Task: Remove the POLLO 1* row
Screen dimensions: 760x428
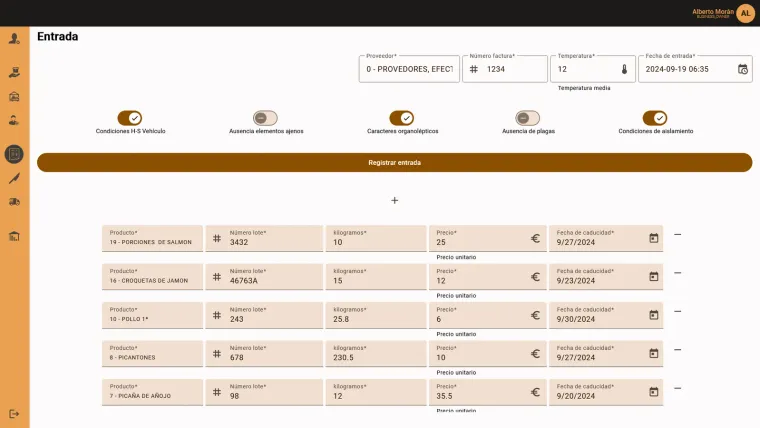Action: click(x=678, y=311)
